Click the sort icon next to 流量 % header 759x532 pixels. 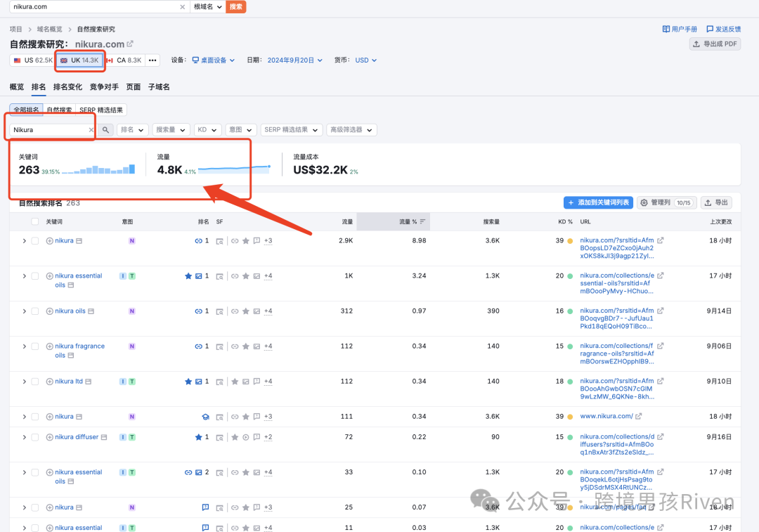tap(422, 221)
